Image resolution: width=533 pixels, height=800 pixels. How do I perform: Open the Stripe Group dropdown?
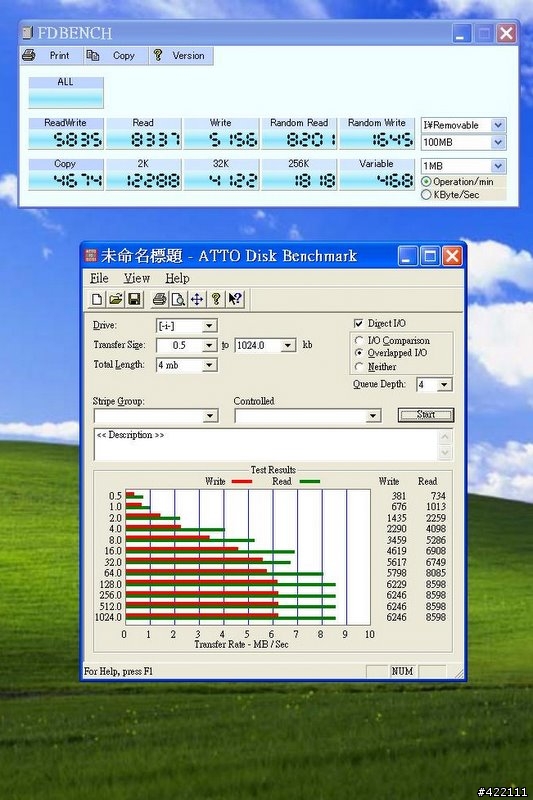(210, 416)
